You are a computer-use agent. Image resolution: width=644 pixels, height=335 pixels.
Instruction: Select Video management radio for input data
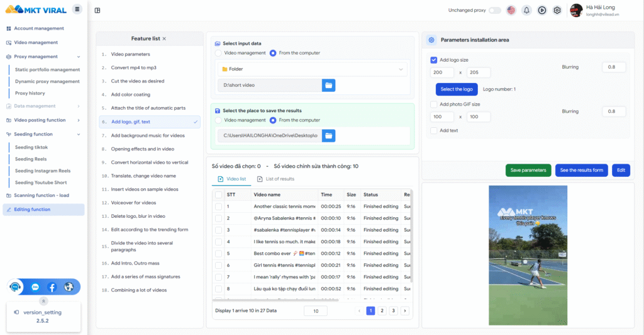tap(218, 53)
